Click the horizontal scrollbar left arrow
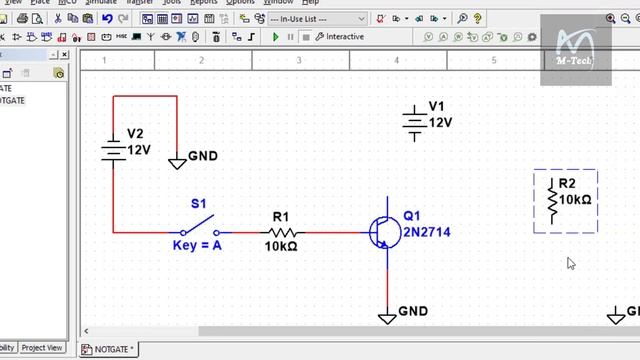This screenshot has height=360, width=640. pos(86,331)
